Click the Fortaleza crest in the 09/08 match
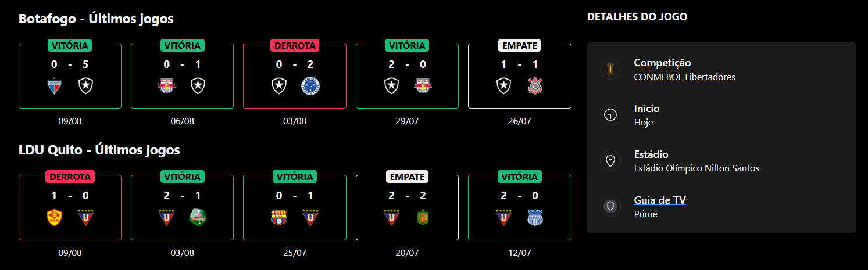The image size is (868, 270). point(55,87)
